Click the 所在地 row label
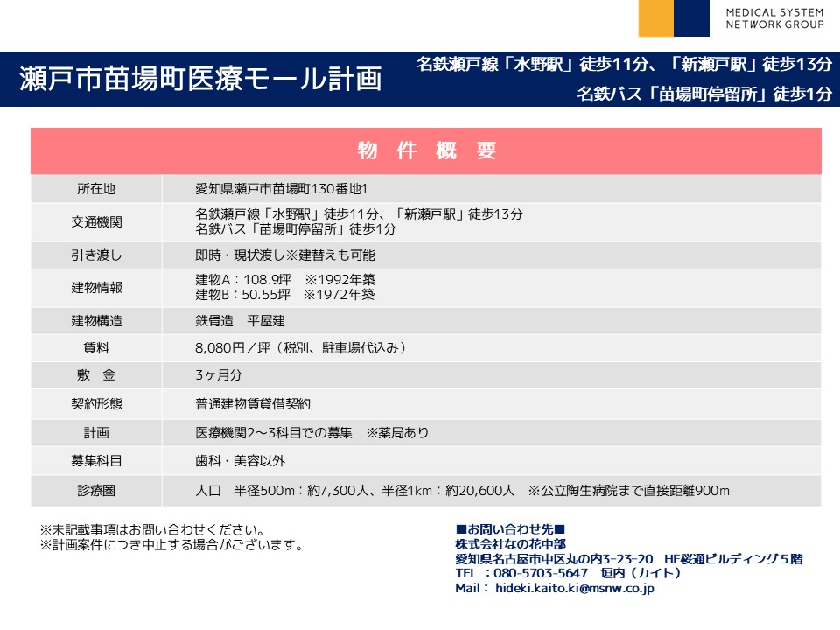The width and height of the screenshot is (840, 630). [96, 189]
